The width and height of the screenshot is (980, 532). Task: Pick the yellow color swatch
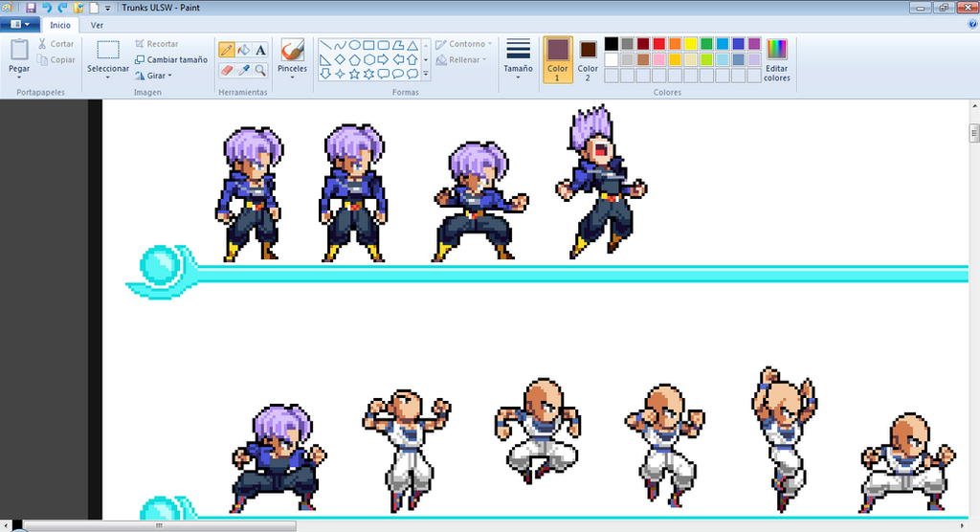(x=691, y=44)
